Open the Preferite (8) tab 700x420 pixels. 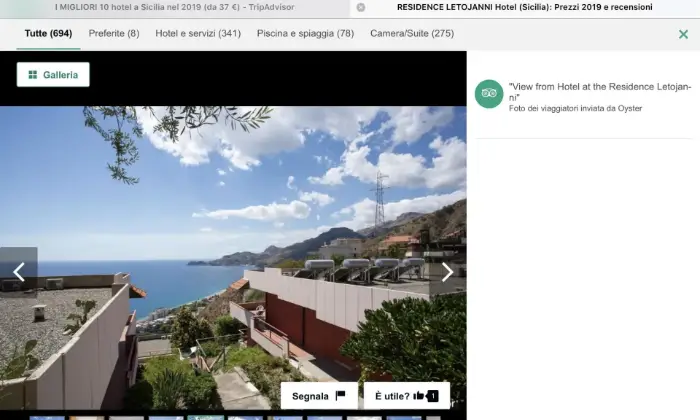(114, 33)
